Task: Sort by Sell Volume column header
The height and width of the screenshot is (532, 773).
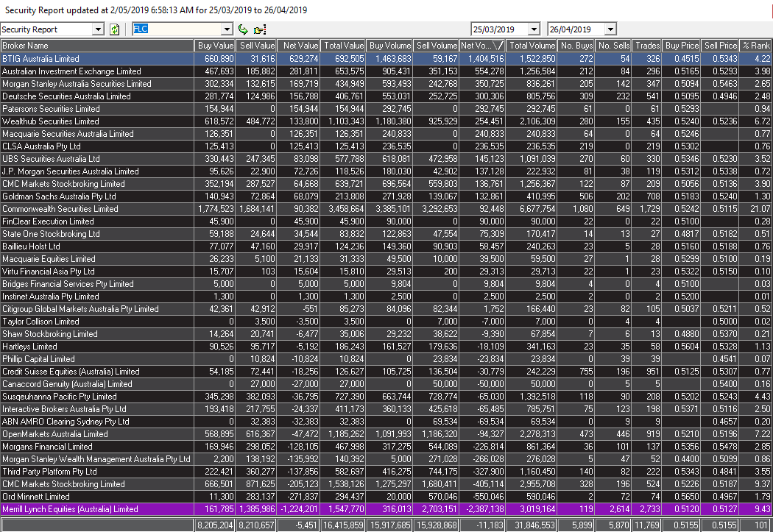Action: pos(437,46)
